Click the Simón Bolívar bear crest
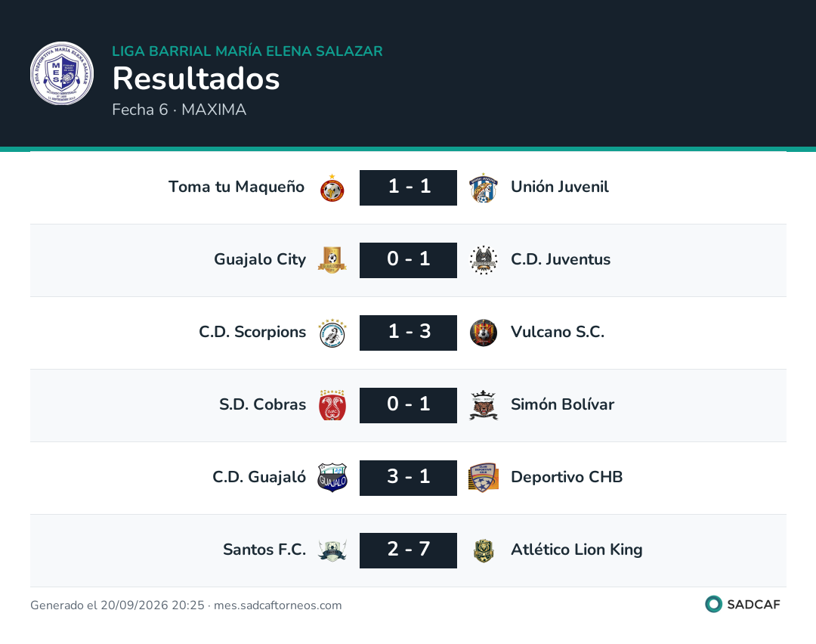816x644 pixels. point(484,405)
